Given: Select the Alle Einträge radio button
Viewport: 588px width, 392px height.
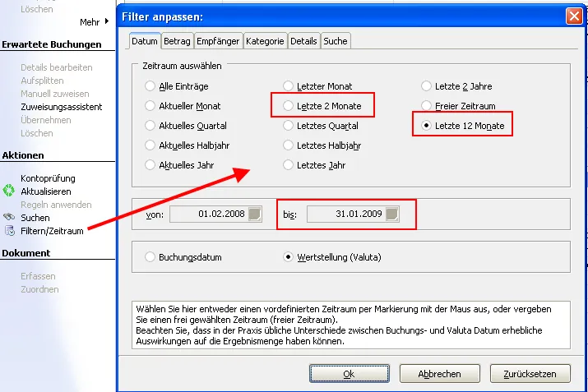Looking at the screenshot, I should coord(150,86).
